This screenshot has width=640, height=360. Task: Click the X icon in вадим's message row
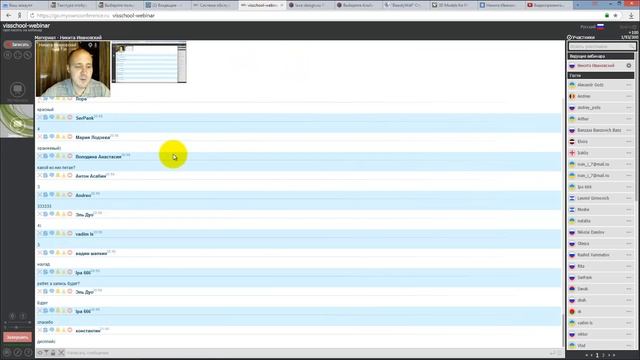(40, 253)
